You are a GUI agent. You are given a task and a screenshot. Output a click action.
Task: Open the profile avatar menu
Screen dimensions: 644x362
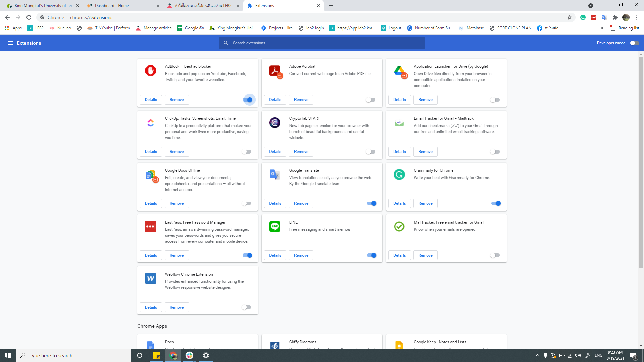pyautogui.click(x=626, y=17)
